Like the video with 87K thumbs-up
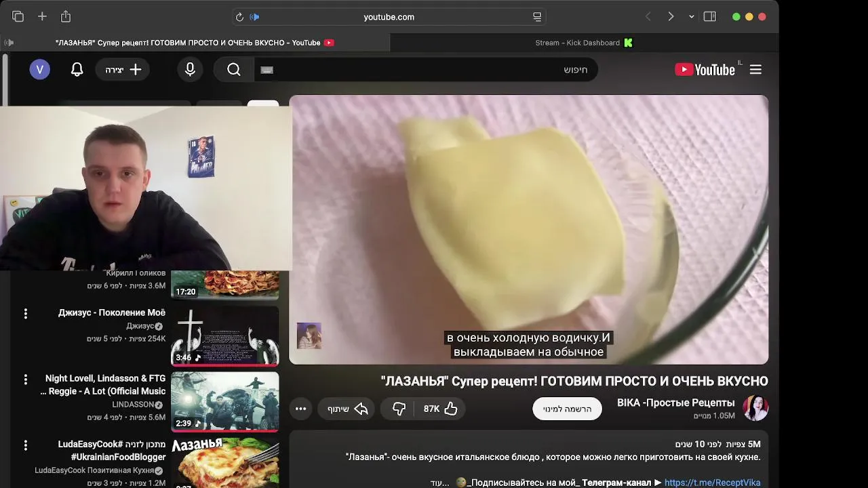Image resolution: width=868 pixels, height=488 pixels. pos(440,409)
